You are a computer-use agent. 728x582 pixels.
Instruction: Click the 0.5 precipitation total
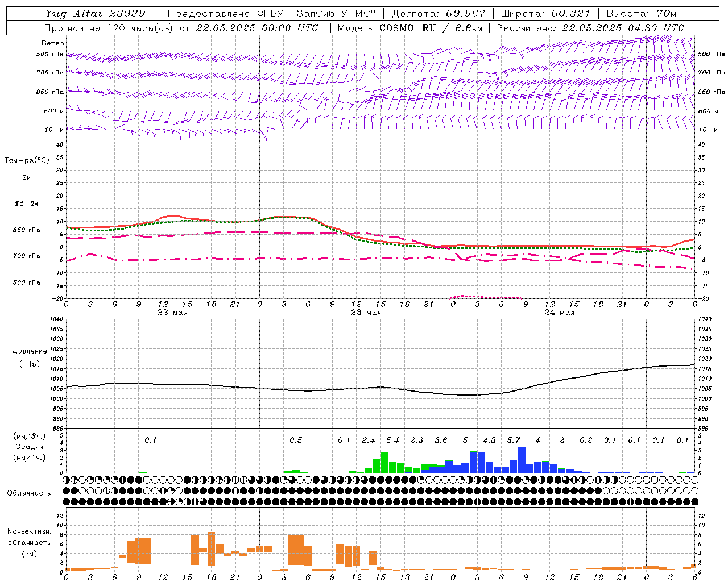tap(296, 440)
